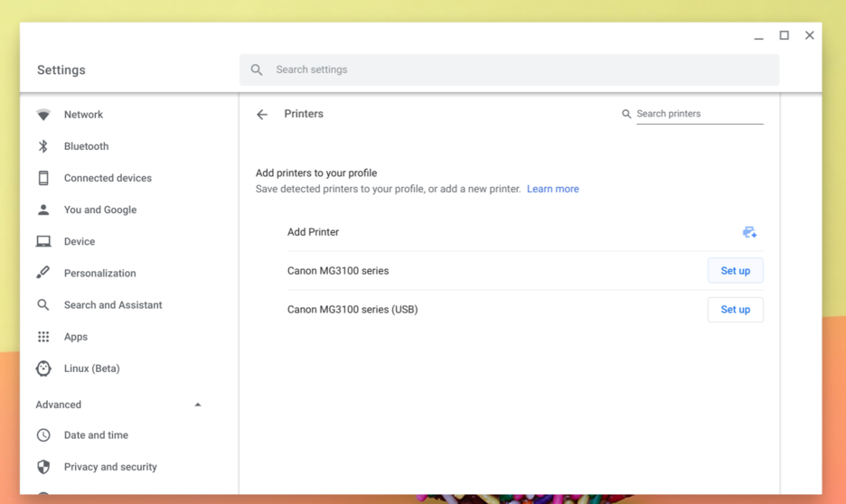This screenshot has width=846, height=504.
Task: Maximize the Settings window
Action: 784,35
